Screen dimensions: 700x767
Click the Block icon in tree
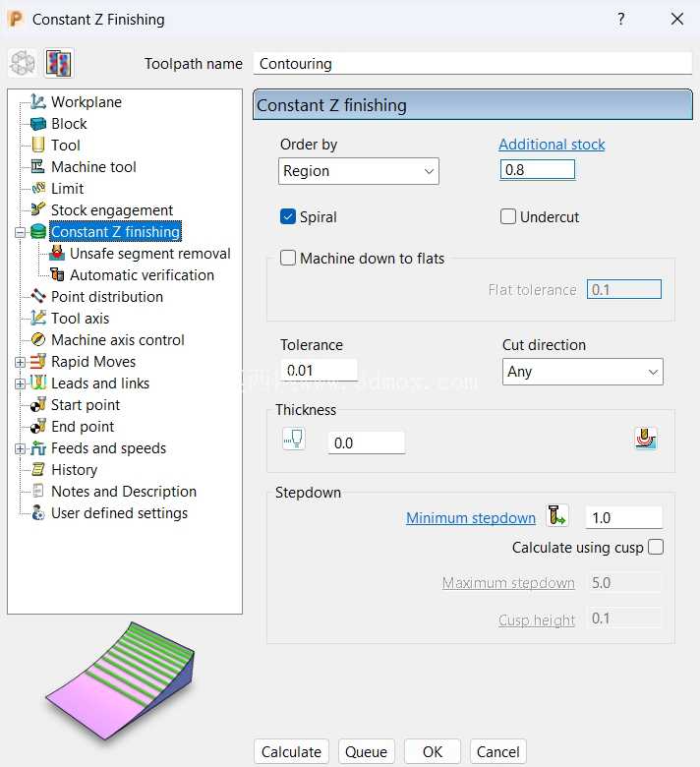click(38, 123)
